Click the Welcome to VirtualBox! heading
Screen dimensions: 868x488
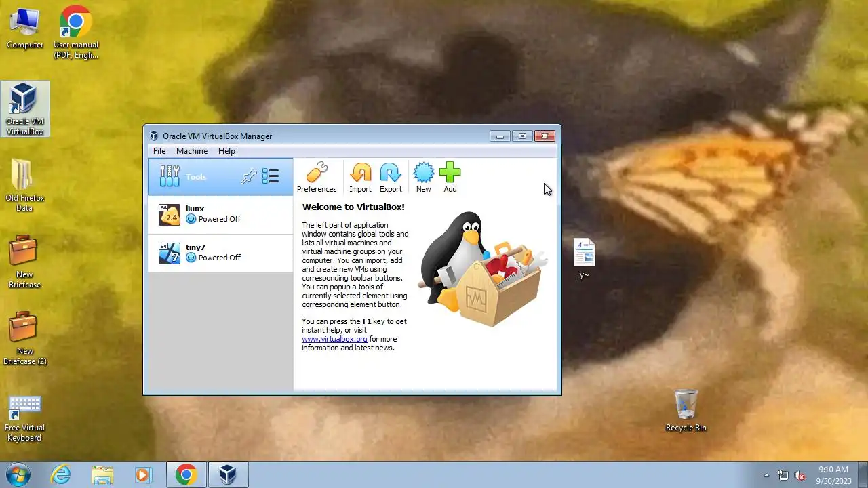coord(353,207)
